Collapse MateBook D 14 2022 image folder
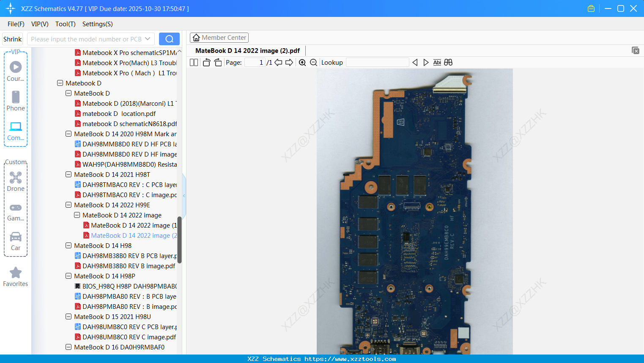 [77, 215]
